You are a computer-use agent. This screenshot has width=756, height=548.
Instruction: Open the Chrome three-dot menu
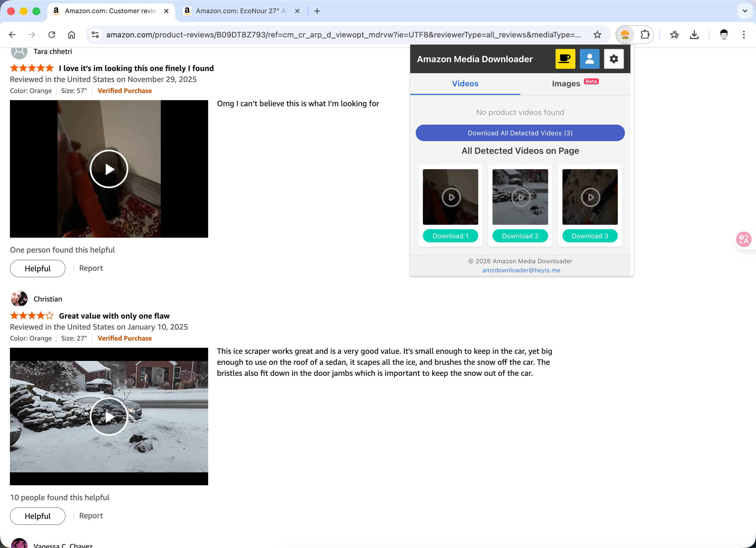coord(744,34)
